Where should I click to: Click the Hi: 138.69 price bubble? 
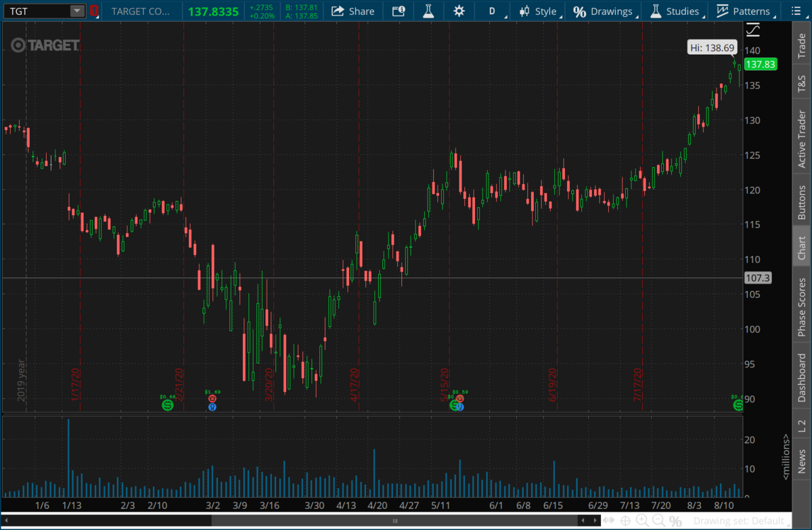pyautogui.click(x=713, y=47)
